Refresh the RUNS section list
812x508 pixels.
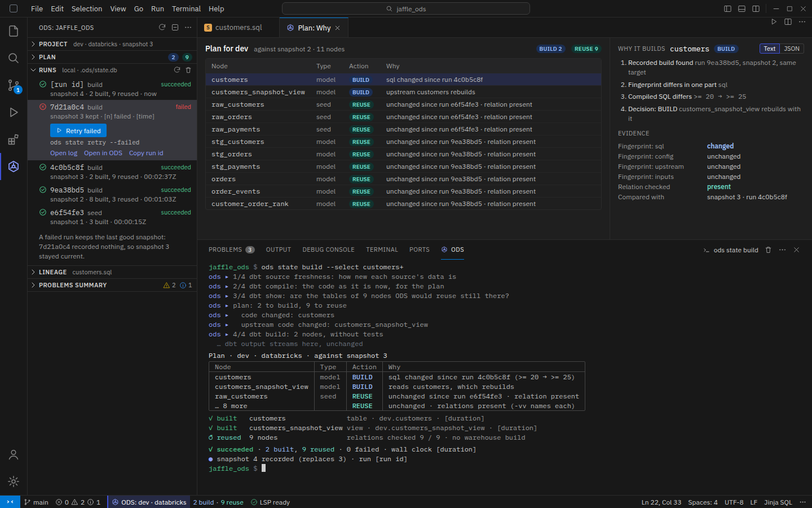click(x=177, y=70)
